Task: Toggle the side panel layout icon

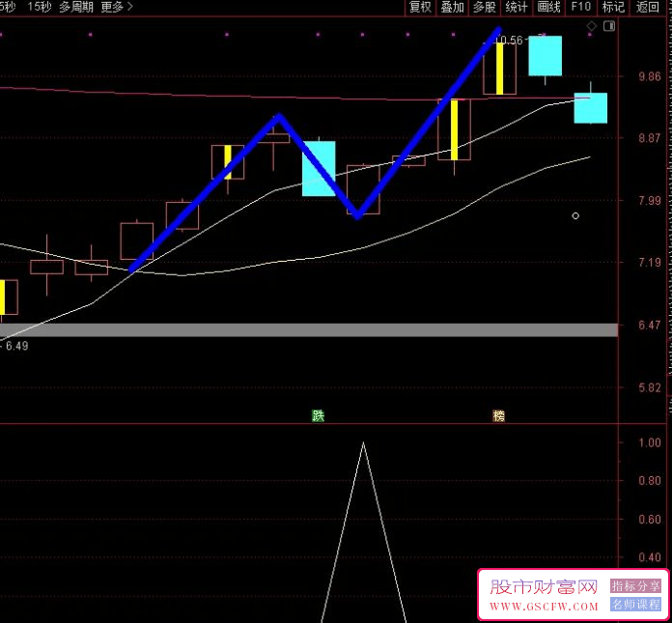Action: pos(609,26)
